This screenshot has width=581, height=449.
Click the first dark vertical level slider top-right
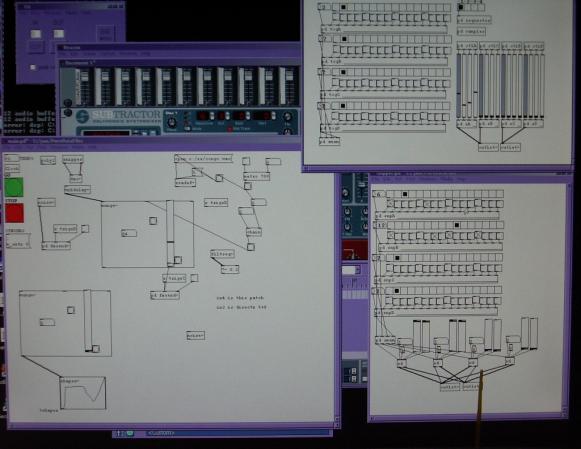(459, 85)
